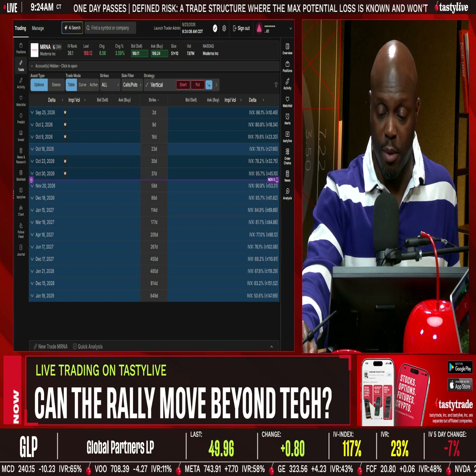
Task: Switch to the Trading tab
Action: pyautogui.click(x=20, y=28)
